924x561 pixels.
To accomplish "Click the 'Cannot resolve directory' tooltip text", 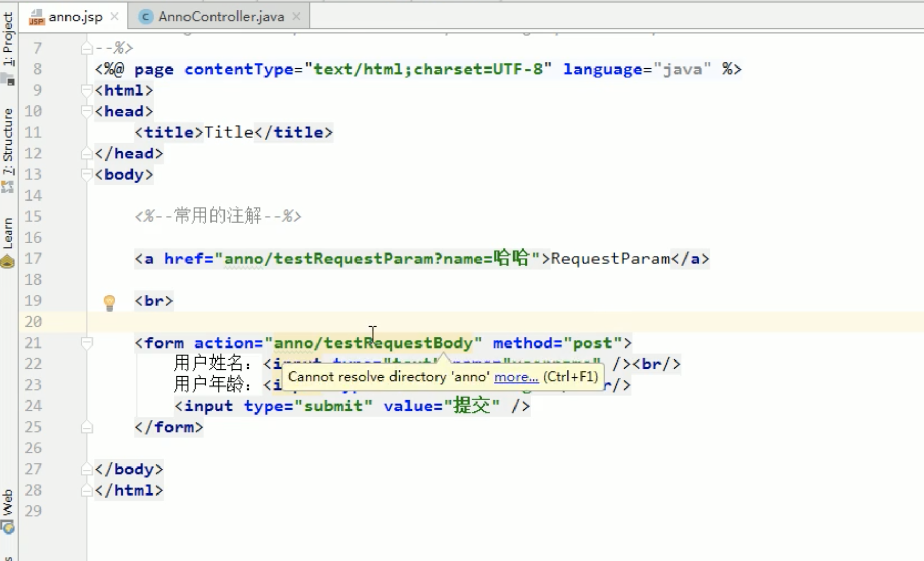I will [x=389, y=377].
